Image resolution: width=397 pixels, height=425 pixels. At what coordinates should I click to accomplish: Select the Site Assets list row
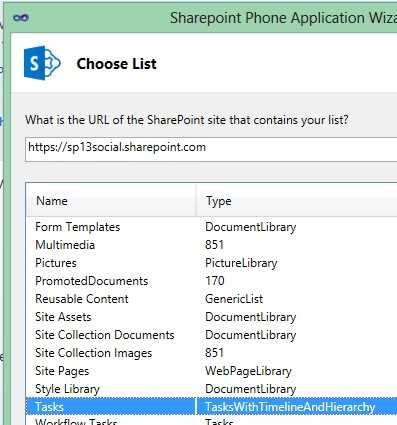211,317
